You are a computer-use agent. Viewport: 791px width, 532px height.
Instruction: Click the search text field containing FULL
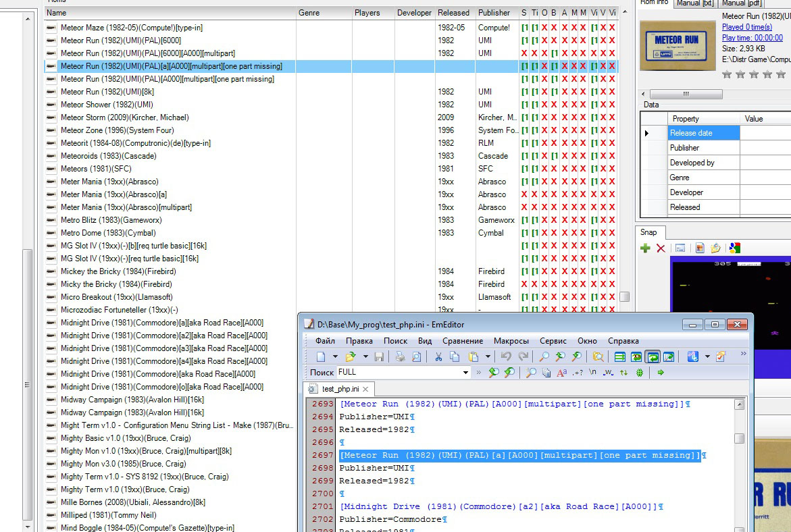point(399,373)
